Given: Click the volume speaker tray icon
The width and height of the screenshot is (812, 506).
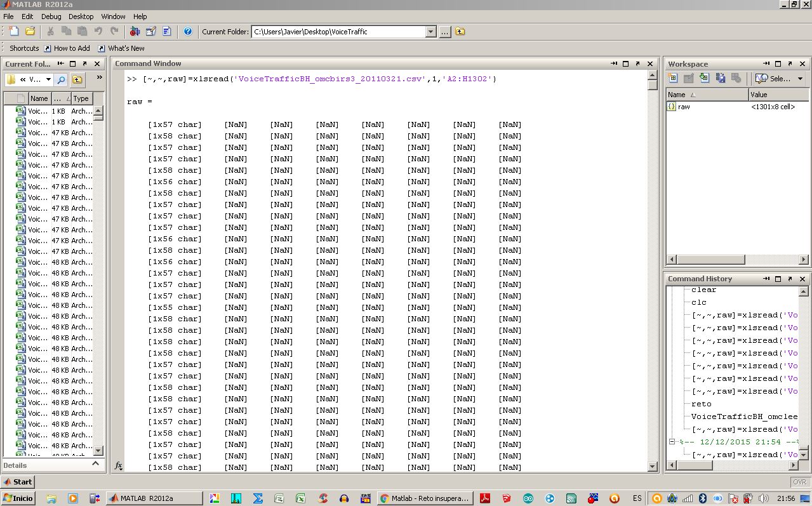Looking at the screenshot, I should [763, 498].
